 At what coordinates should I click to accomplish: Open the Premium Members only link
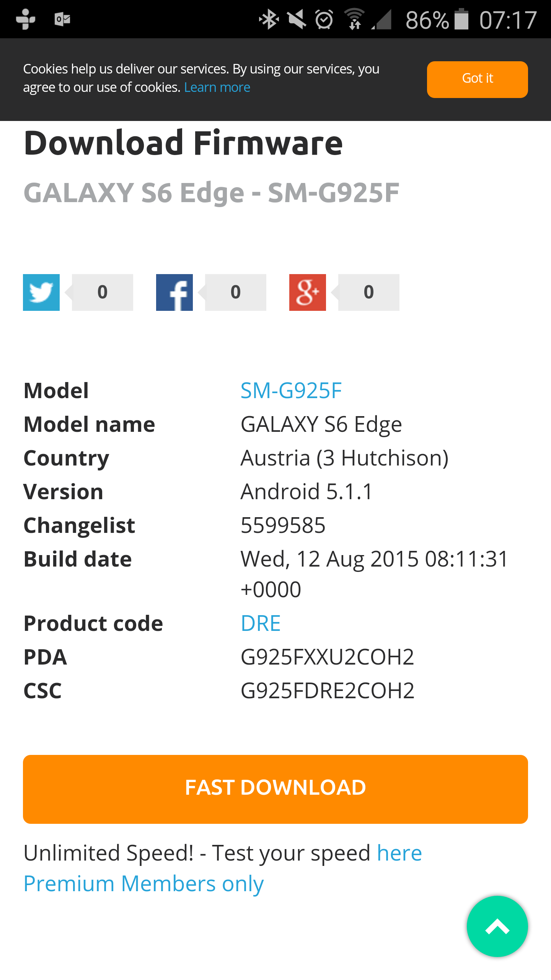(x=143, y=884)
